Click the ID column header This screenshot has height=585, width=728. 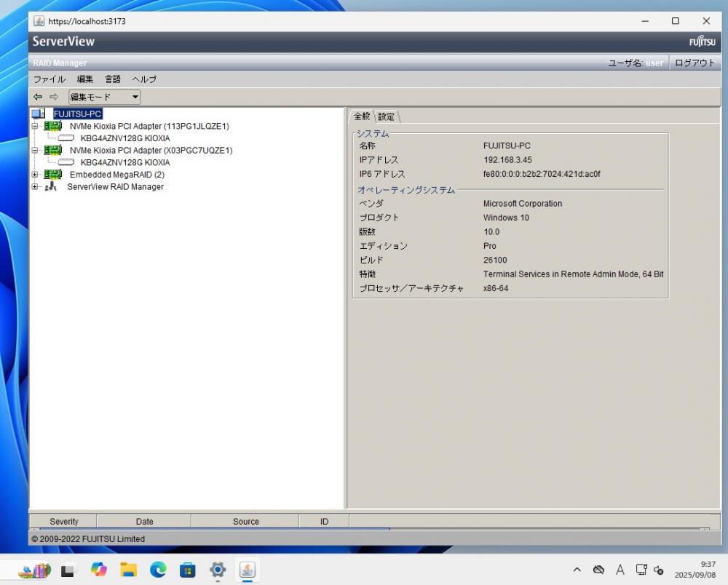click(324, 522)
